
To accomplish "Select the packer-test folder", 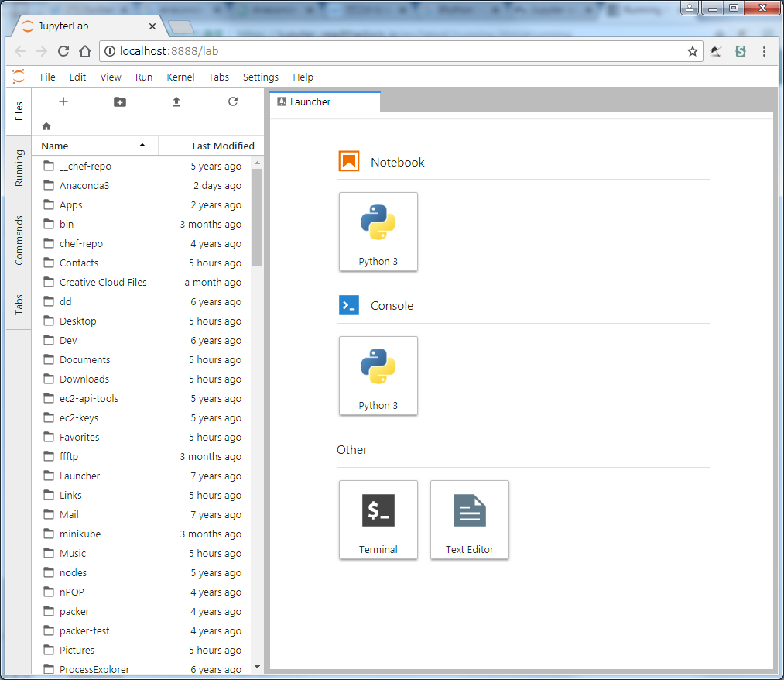I will pos(142,630).
